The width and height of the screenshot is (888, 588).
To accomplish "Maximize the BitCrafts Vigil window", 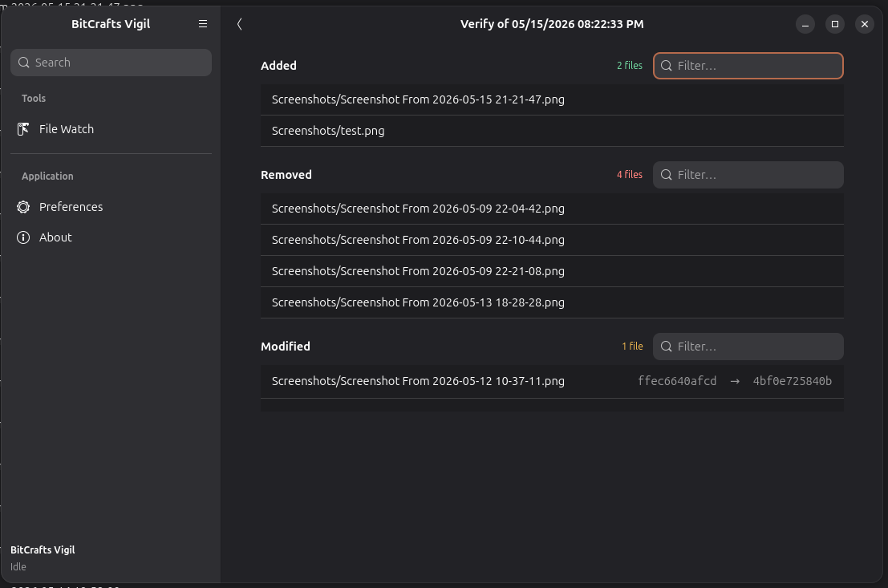I will (835, 24).
